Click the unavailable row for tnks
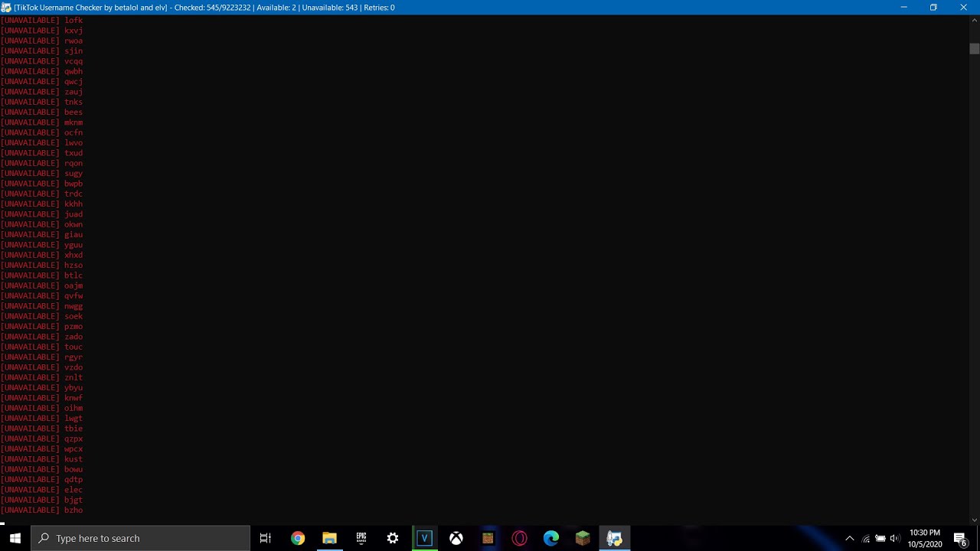Screen dimensions: 980x551 point(41,102)
